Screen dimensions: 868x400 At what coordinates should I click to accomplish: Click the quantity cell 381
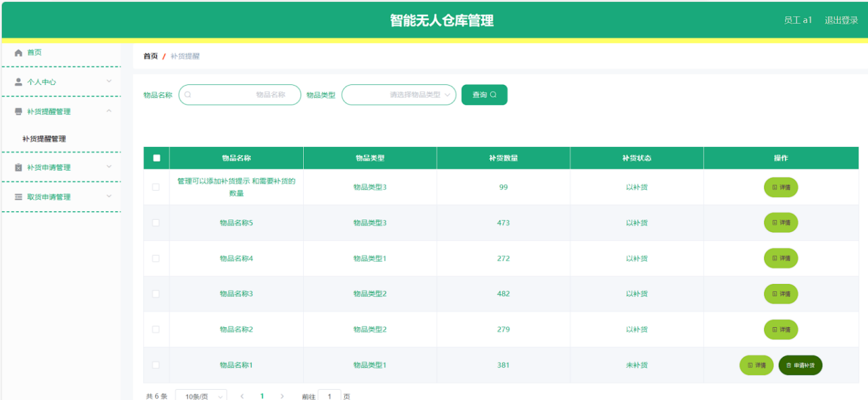pos(504,365)
